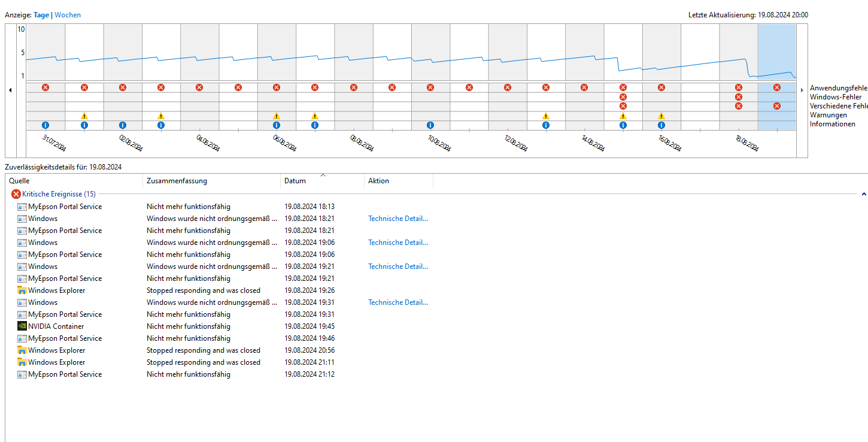Viewport: 868px width, 442px height.
Task: Select application error icon on 14.08.2024
Action: tap(584, 87)
